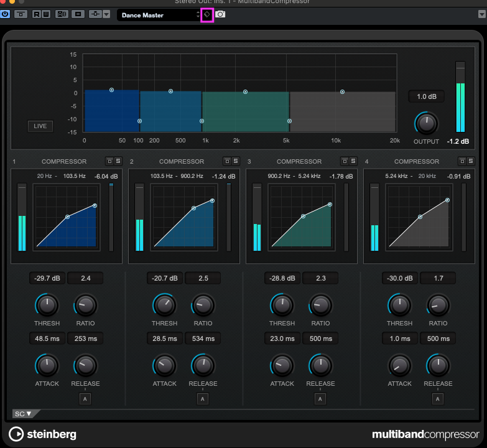The height and width of the screenshot is (448, 487).
Task: Step presets with the up/down arrows
Action: pyautogui.click(x=198, y=14)
